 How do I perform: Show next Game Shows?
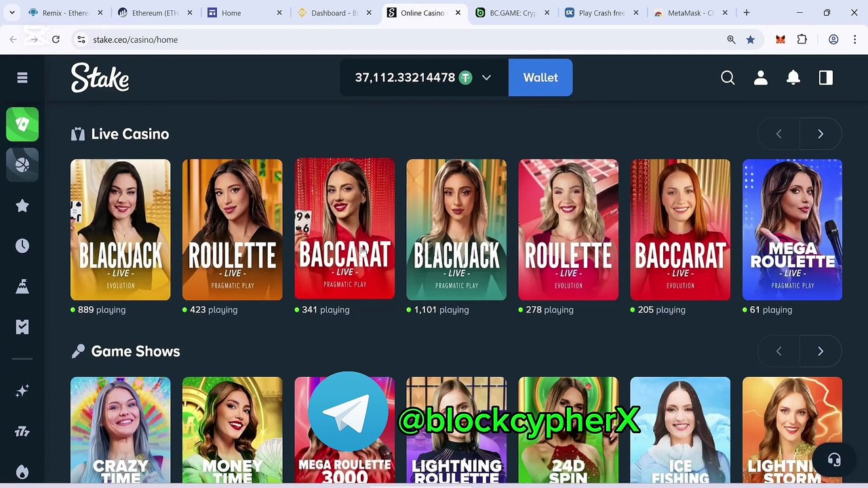tap(821, 352)
